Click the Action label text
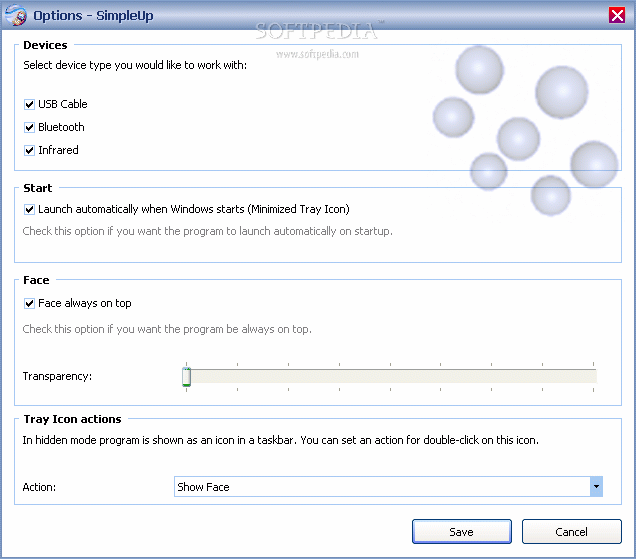Image resolution: width=636 pixels, height=559 pixels. point(39,487)
